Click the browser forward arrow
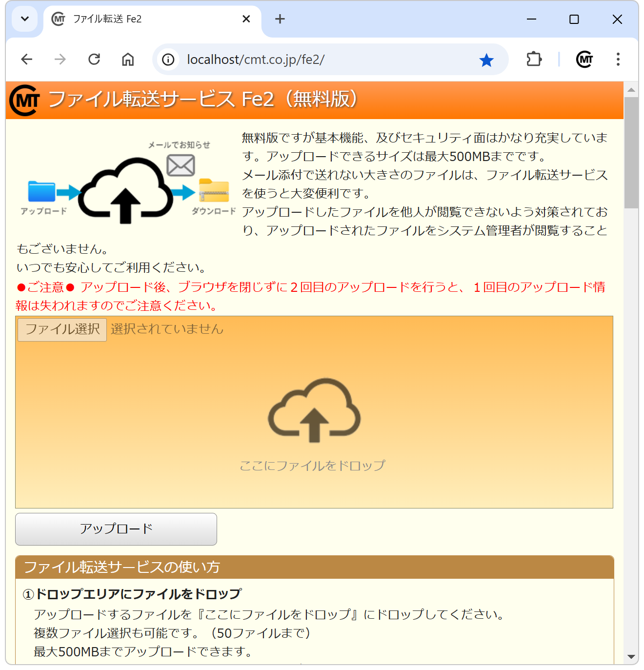 [60, 60]
